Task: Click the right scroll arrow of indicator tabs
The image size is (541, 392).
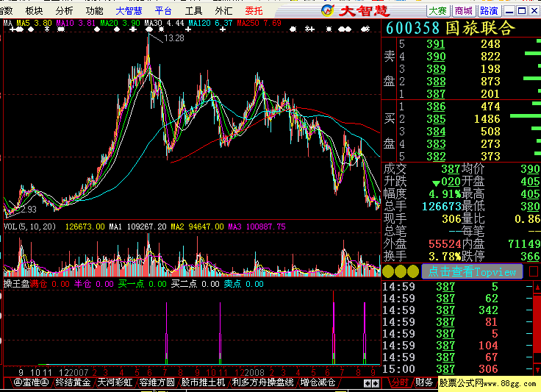Action: pyautogui.click(x=376, y=383)
